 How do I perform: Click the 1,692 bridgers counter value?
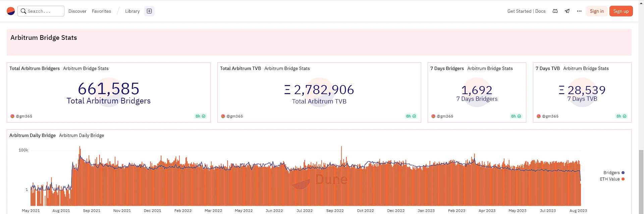(477, 90)
